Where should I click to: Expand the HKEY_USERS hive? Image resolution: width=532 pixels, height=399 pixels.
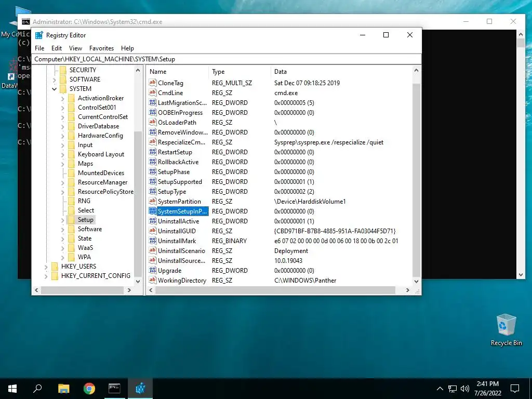pyautogui.click(x=46, y=267)
